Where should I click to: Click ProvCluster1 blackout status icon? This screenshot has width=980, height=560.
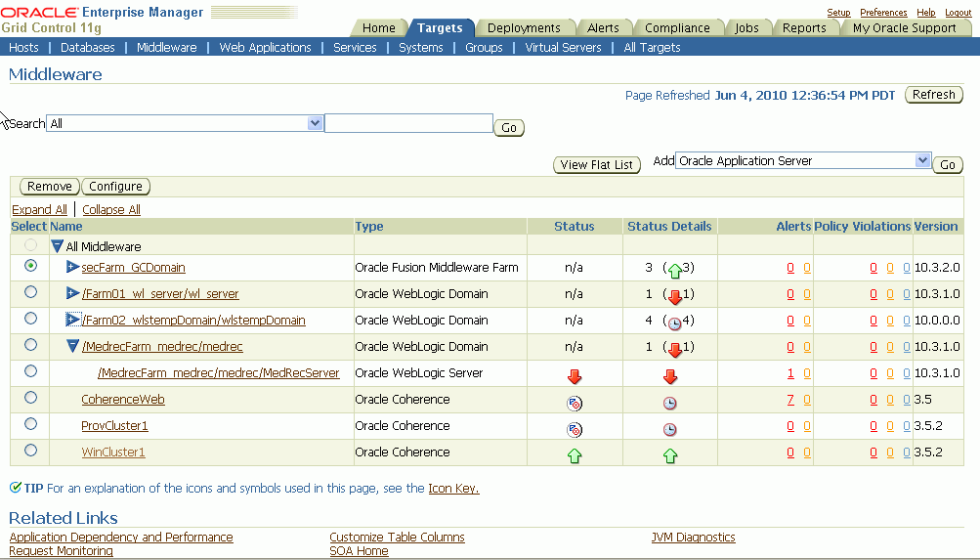[x=575, y=429]
